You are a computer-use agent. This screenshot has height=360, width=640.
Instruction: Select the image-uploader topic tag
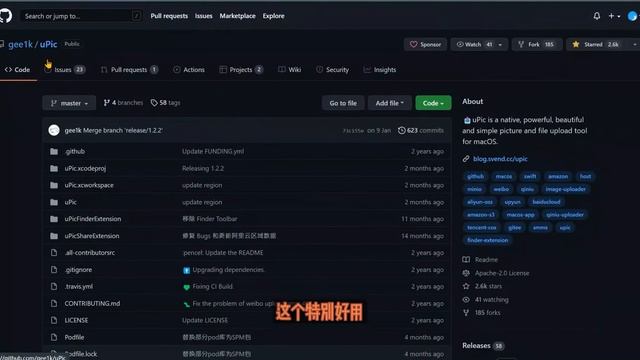[x=565, y=189]
